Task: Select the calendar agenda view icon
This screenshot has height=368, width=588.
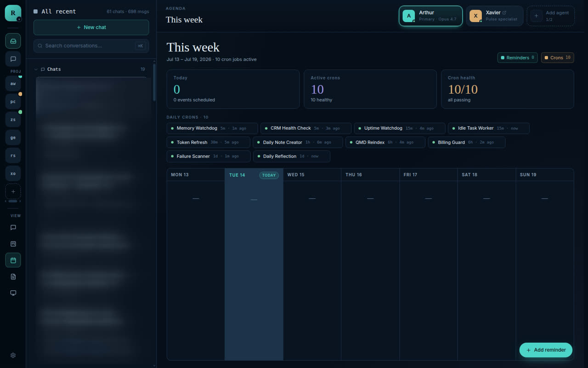Action: pyautogui.click(x=13, y=260)
